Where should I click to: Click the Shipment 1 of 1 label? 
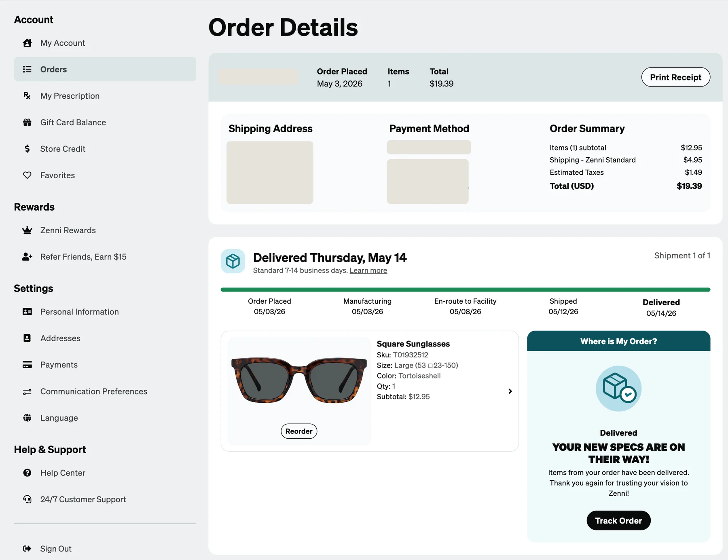(682, 256)
